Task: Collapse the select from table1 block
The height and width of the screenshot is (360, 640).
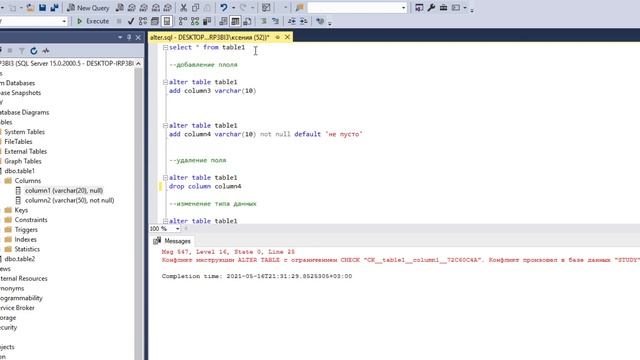Action: (x=165, y=47)
